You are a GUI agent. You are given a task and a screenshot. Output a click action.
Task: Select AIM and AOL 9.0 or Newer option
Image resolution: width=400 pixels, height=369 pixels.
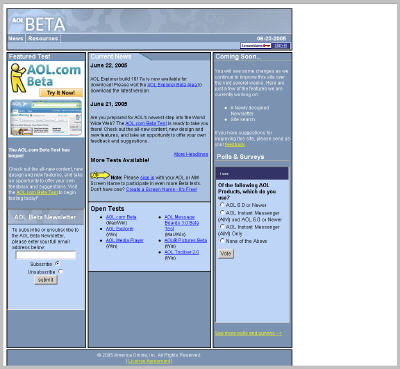pyautogui.click(x=222, y=212)
